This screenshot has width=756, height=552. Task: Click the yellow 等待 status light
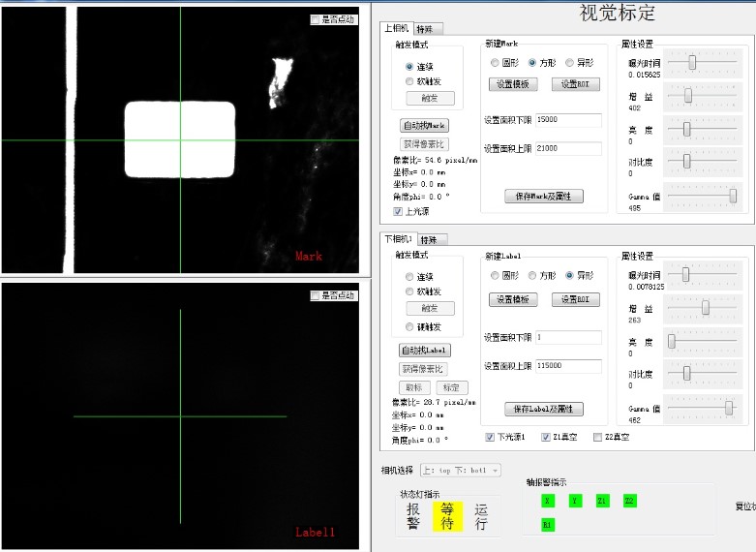click(x=447, y=517)
